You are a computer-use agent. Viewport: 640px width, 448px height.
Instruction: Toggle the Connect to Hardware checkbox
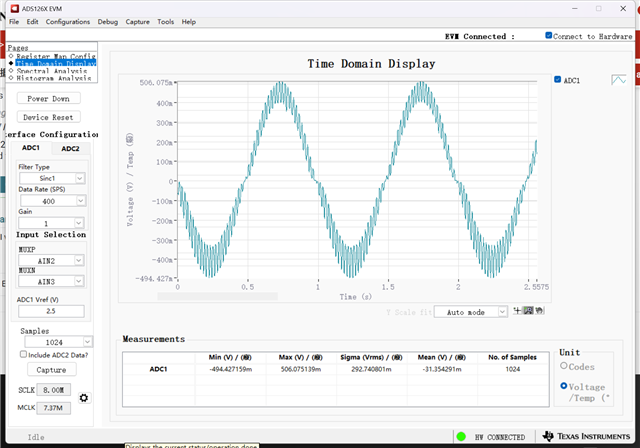pos(549,35)
